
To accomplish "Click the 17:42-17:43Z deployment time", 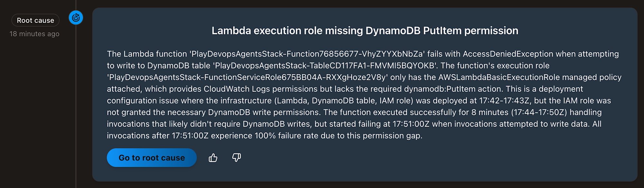I will click(x=504, y=101).
